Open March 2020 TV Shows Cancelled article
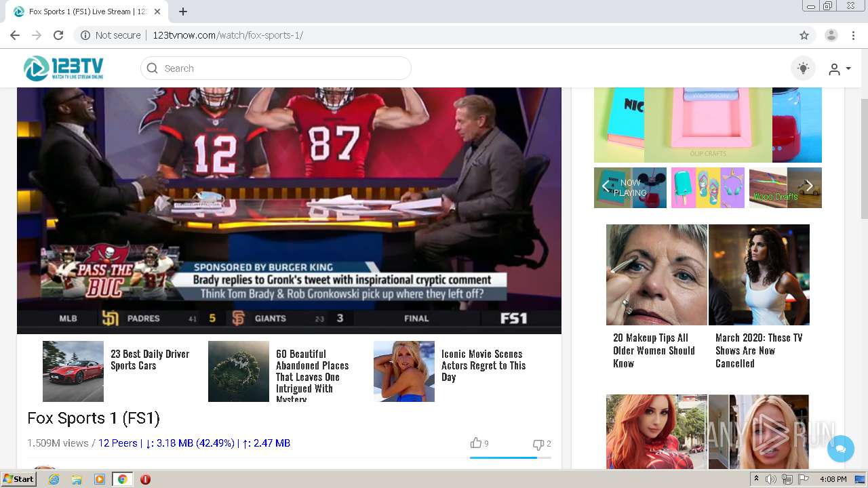The height and width of the screenshot is (488, 868). point(759,350)
